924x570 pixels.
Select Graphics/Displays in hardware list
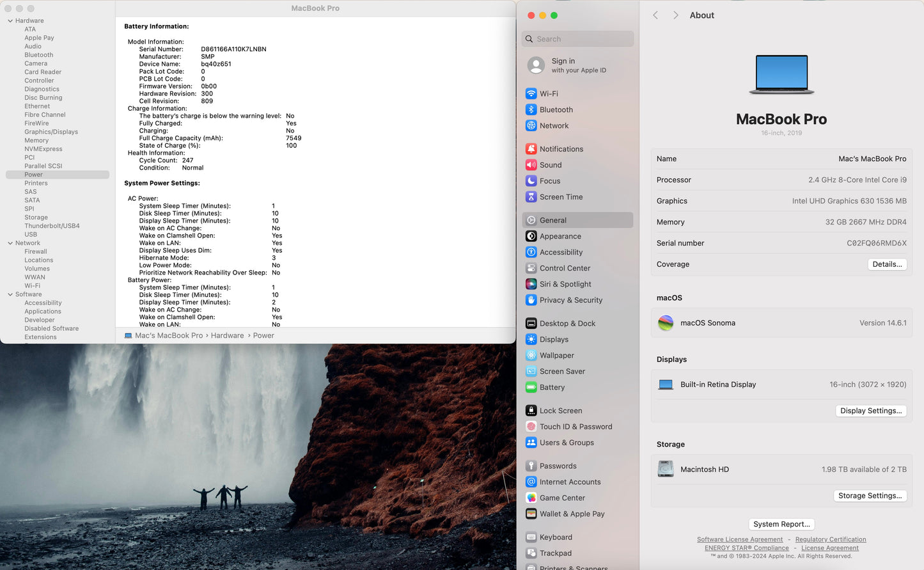click(51, 132)
